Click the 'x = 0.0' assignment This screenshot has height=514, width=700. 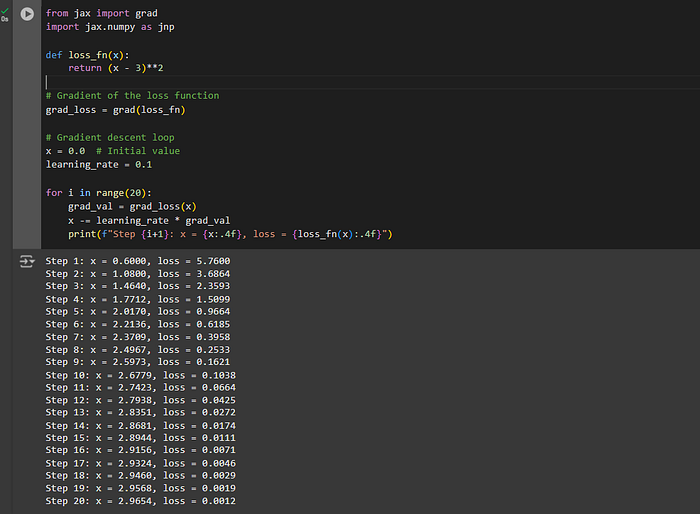(65, 151)
